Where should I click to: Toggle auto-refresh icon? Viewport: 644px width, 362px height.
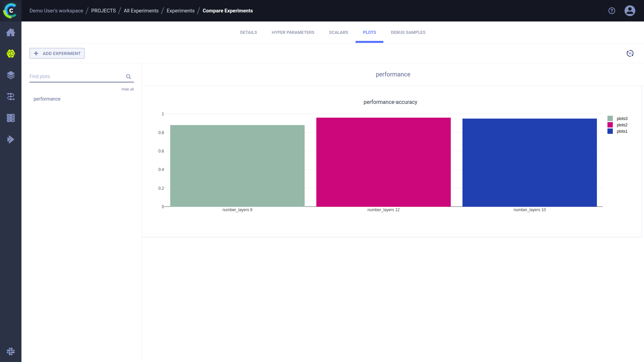pyautogui.click(x=630, y=53)
